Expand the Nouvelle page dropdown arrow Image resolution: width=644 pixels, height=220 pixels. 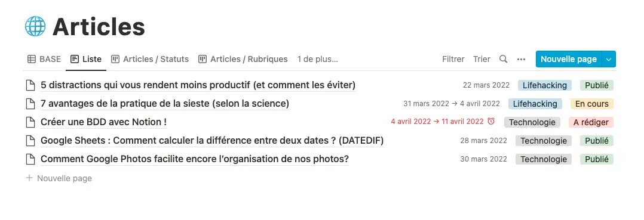609,60
